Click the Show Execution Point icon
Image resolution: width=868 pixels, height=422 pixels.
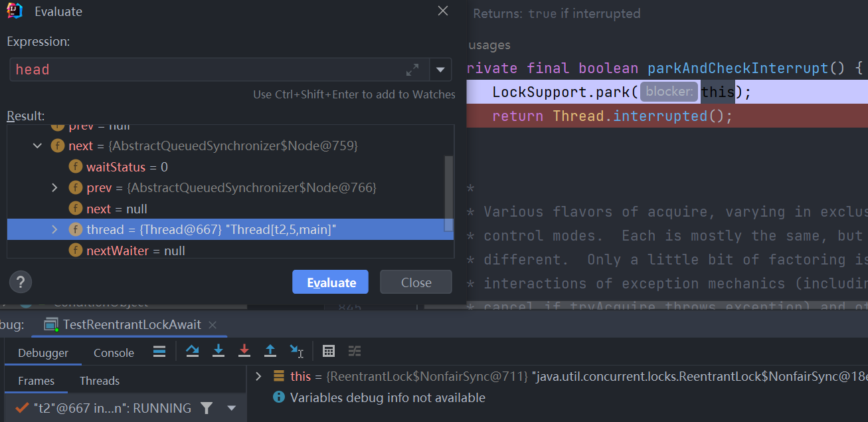pyautogui.click(x=159, y=351)
